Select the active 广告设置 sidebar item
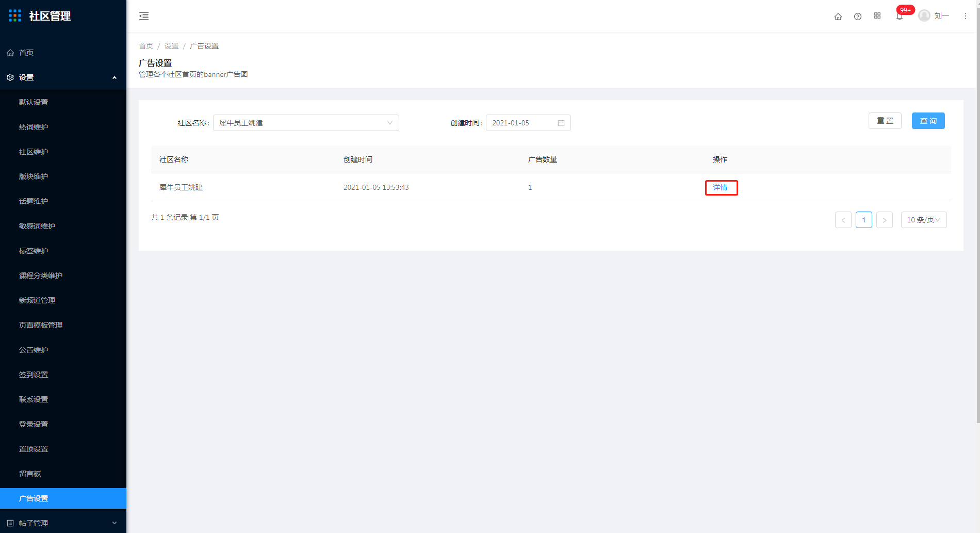The height and width of the screenshot is (533, 980). [63, 498]
